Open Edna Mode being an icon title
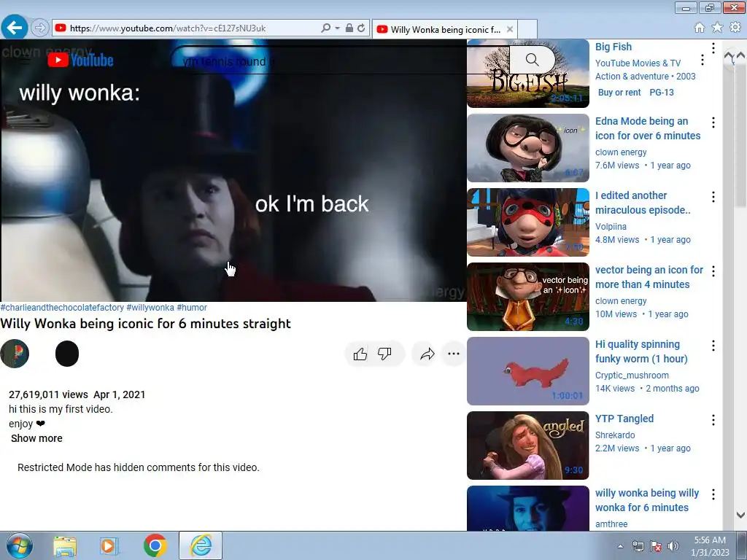The height and width of the screenshot is (560, 747). (648, 128)
